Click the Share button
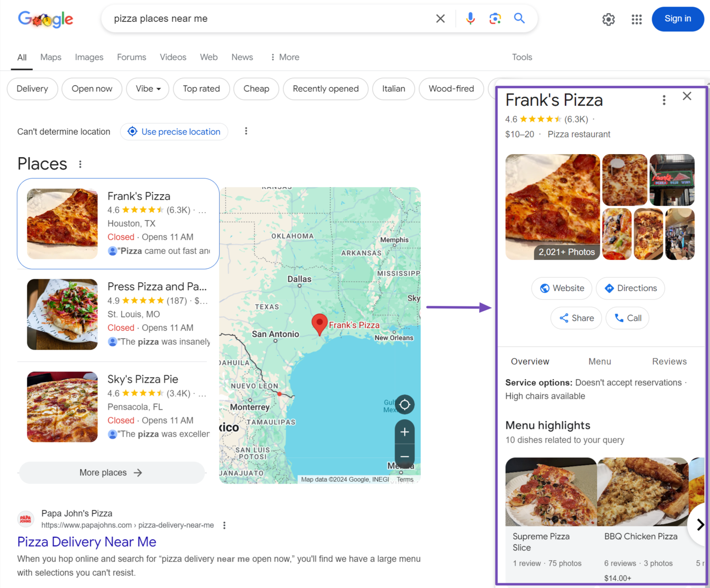The image size is (710, 588). (576, 318)
